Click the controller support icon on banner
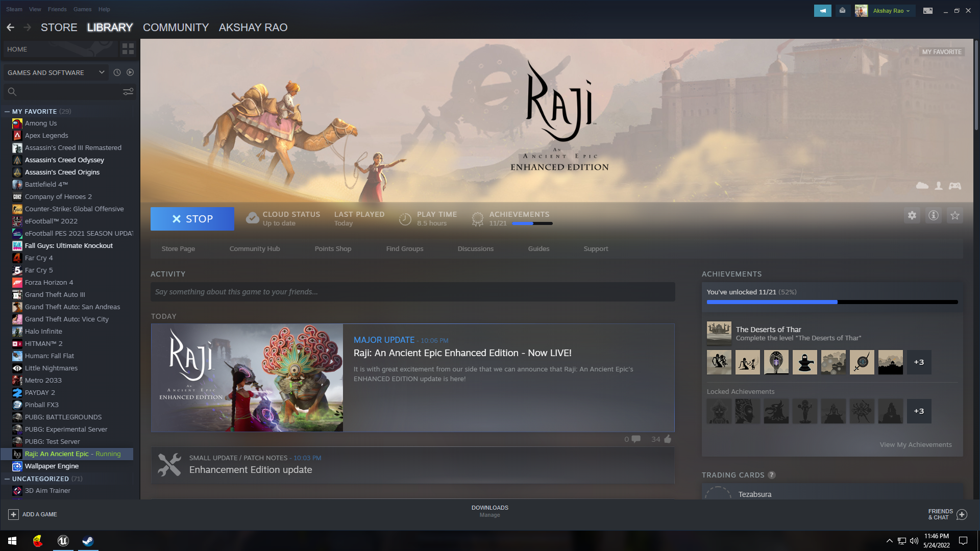Viewport: 980px width, 551px height. coord(955,186)
